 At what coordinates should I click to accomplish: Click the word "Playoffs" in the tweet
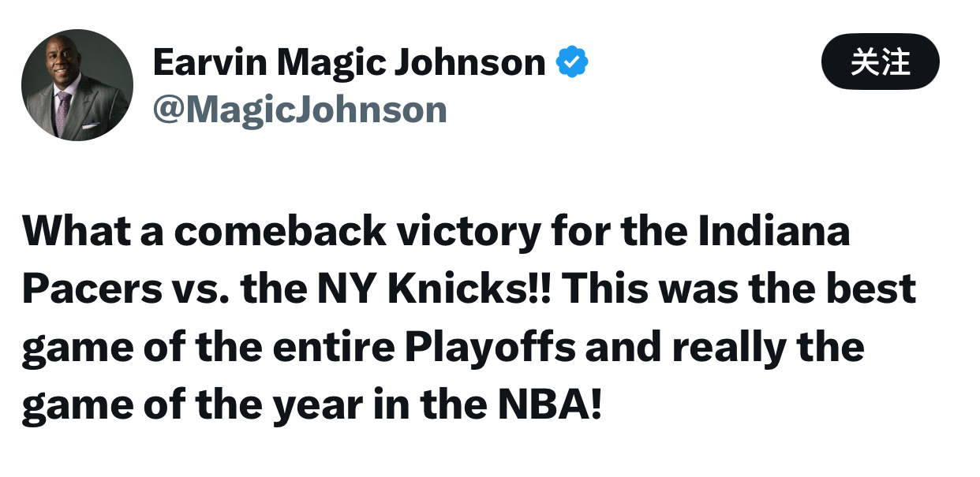(490, 348)
